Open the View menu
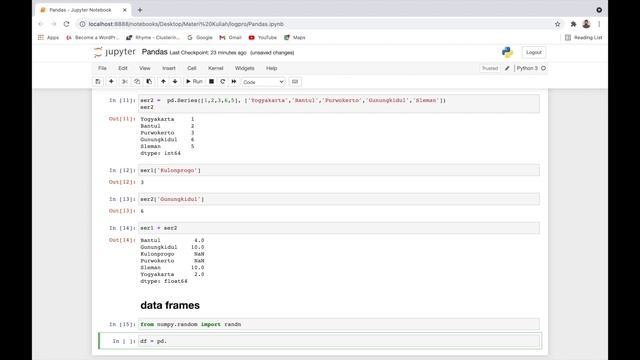 coord(145,68)
